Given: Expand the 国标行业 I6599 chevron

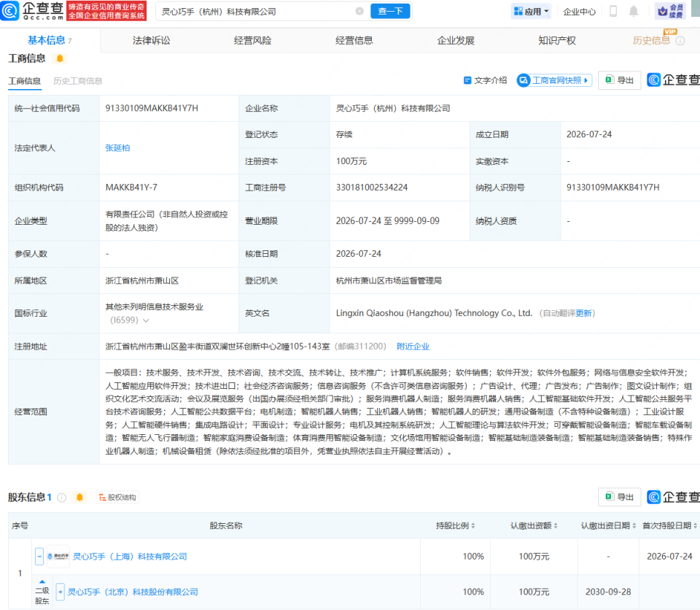Looking at the screenshot, I should [146, 320].
